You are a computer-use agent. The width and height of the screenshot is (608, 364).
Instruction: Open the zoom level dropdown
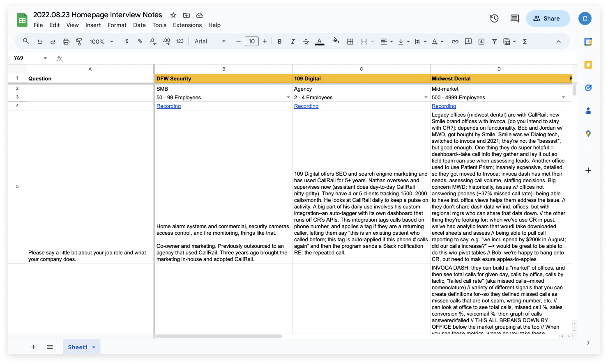[x=101, y=41]
